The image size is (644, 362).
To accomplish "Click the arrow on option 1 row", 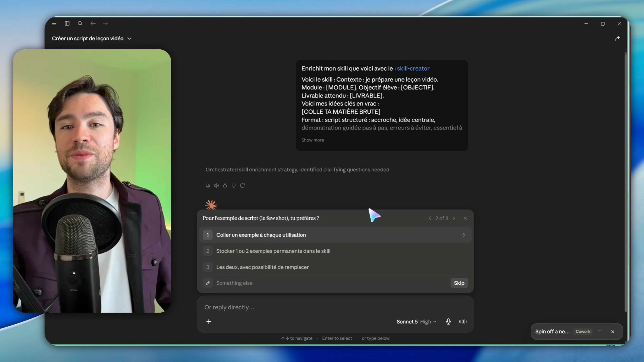I will (x=463, y=235).
